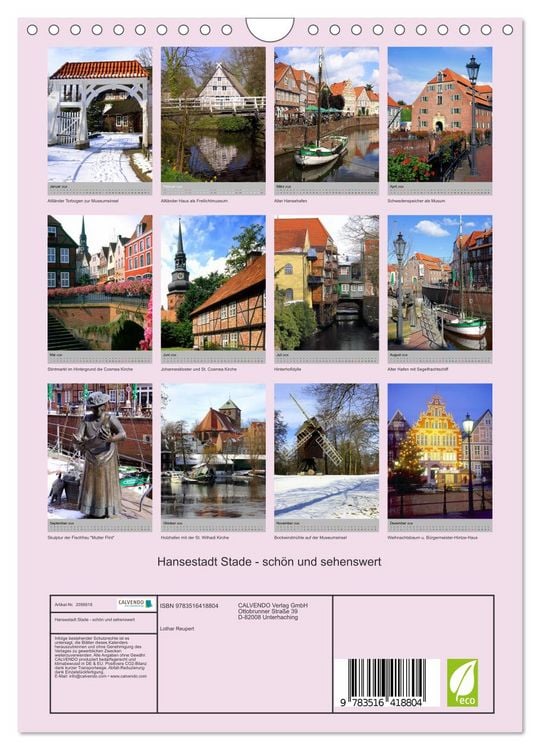Click the copyright notice paragraph in the info box

click(x=101, y=657)
